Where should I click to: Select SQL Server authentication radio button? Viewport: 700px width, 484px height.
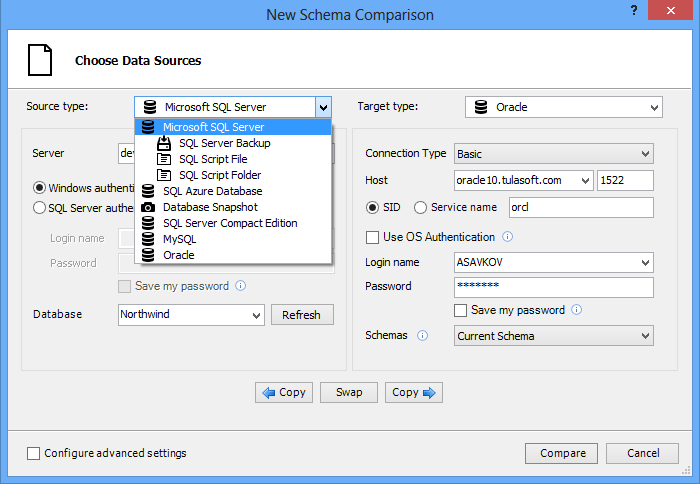(39, 208)
